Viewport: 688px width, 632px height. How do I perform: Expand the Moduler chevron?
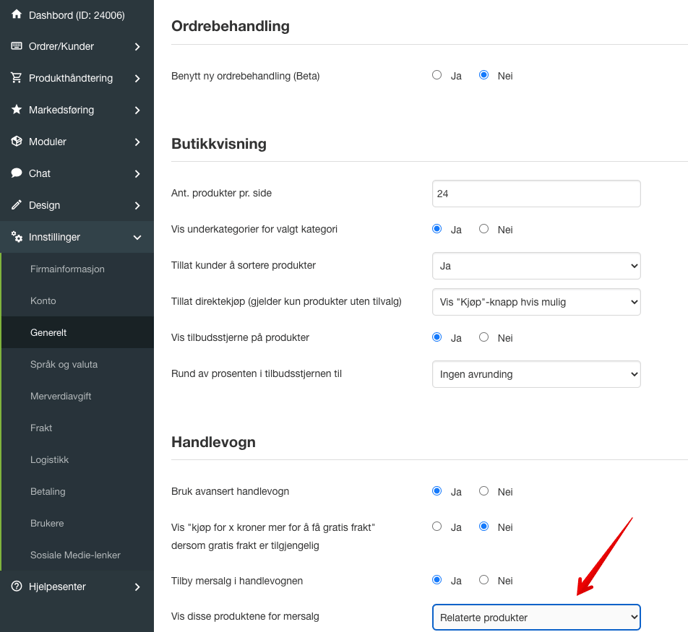(137, 142)
